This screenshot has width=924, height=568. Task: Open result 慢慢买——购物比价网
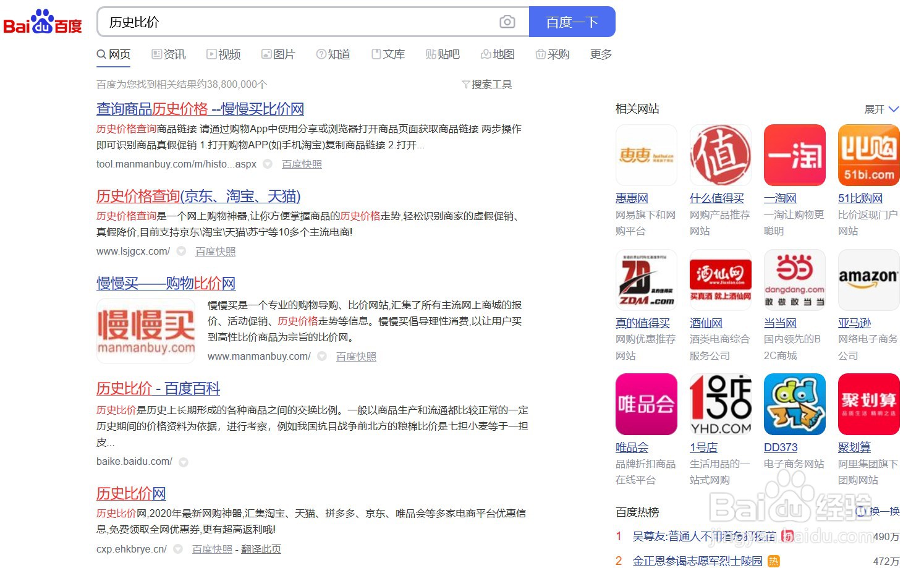pos(166,283)
